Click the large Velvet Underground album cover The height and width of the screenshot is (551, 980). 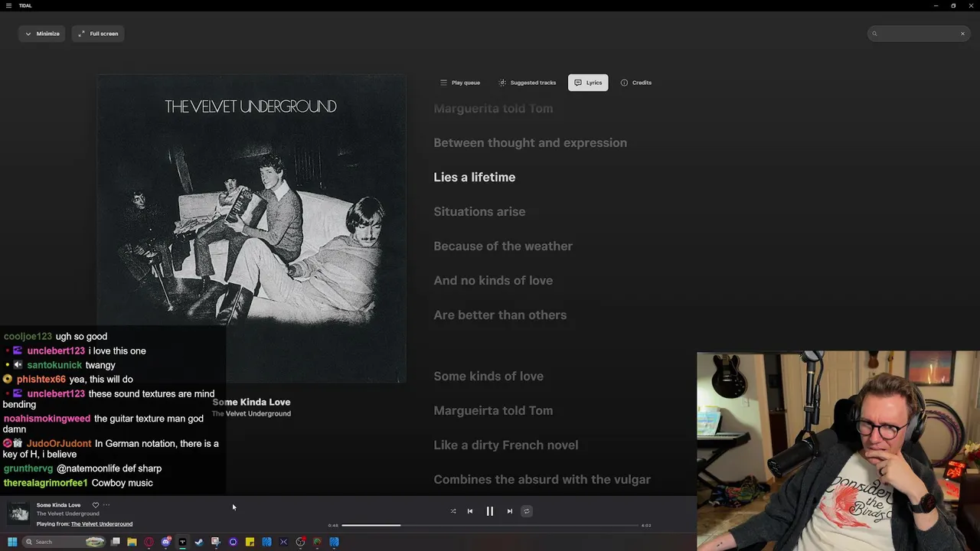(251, 228)
